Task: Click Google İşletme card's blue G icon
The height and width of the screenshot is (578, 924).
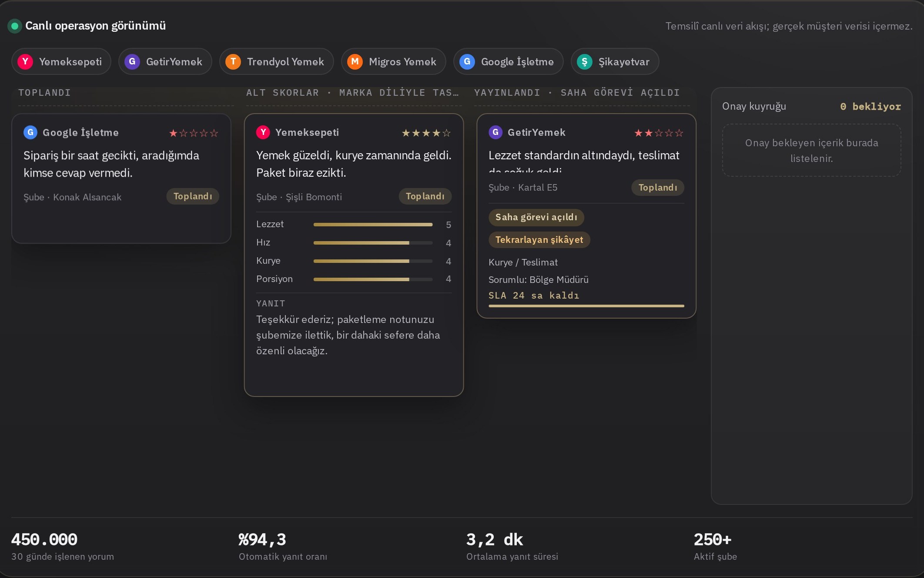Action: [30, 132]
